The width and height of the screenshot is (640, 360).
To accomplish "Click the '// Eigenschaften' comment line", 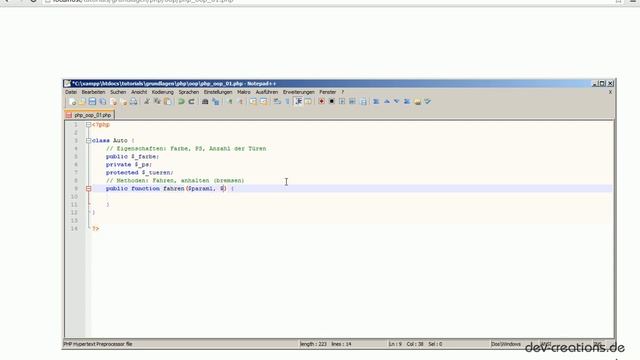I will [186, 149].
